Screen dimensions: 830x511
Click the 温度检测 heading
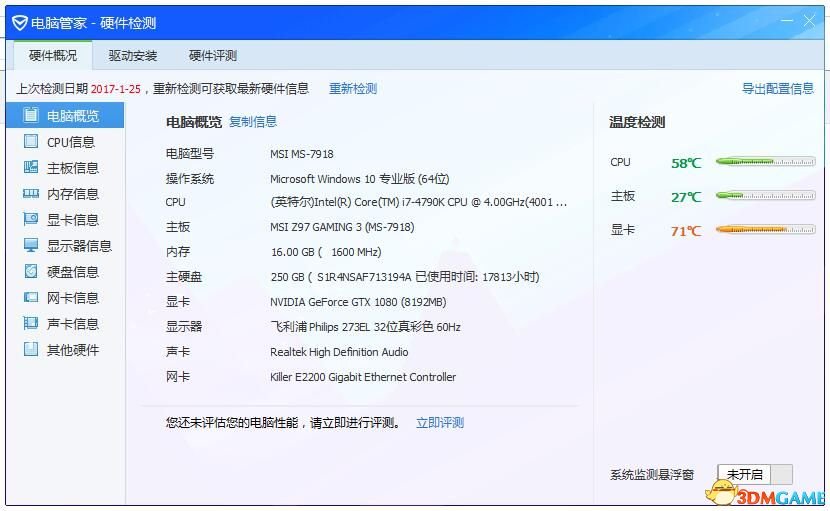click(637, 122)
